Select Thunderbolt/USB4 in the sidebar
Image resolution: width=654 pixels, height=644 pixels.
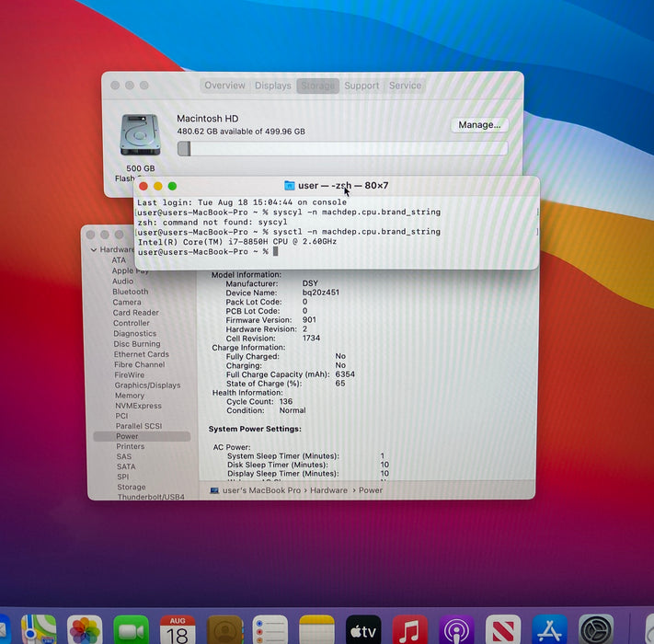click(x=151, y=497)
